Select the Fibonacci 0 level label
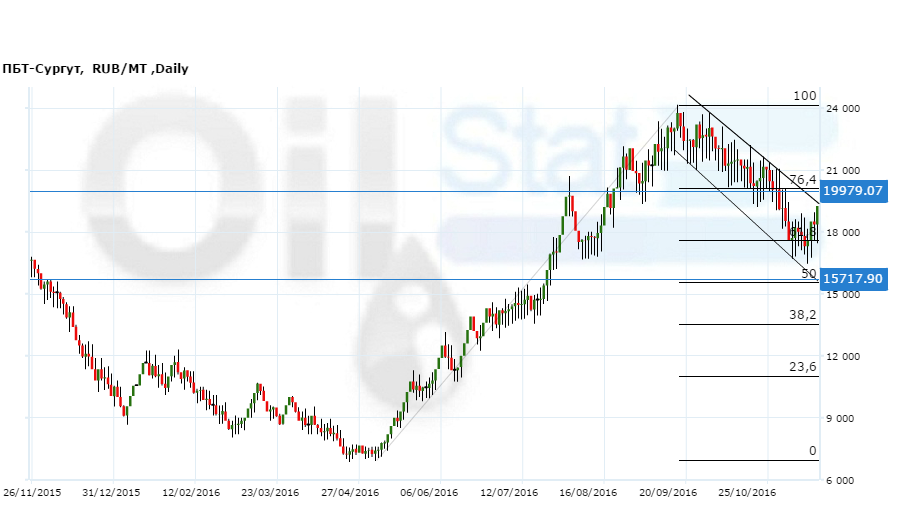Viewport: 909px width, 509px height. 813,451
